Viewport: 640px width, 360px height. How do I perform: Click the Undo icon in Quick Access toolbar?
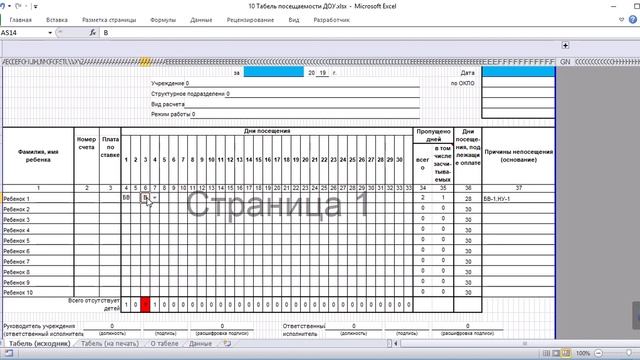[x=2, y=7]
